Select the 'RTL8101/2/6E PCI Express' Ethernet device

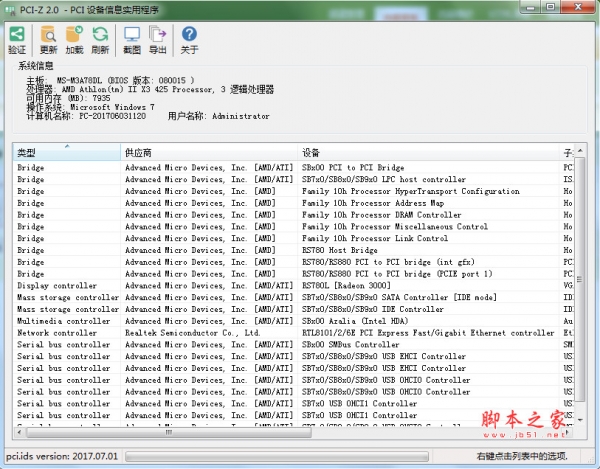pos(428,333)
